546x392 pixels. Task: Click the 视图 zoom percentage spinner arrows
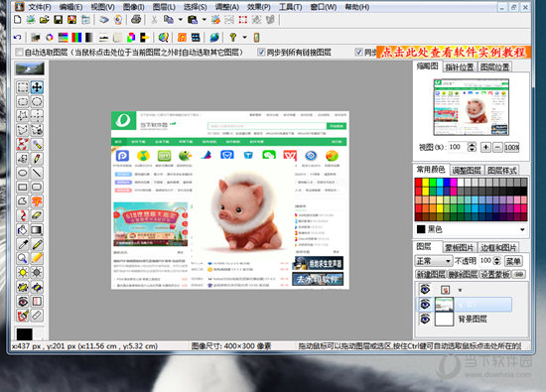click(472, 147)
